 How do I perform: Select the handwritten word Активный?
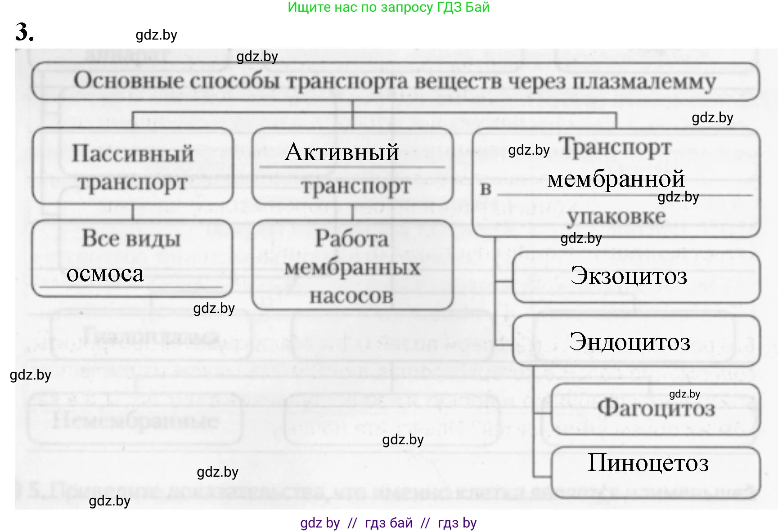pos(342,152)
